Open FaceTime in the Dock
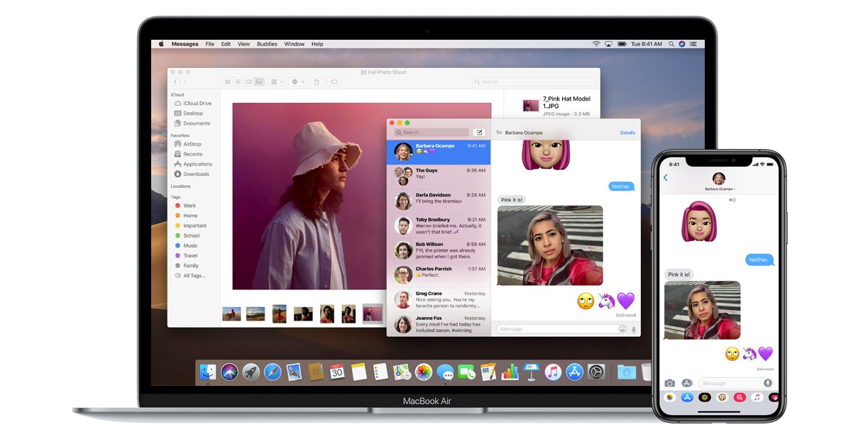Screen dimensions: 868x432 point(466,372)
